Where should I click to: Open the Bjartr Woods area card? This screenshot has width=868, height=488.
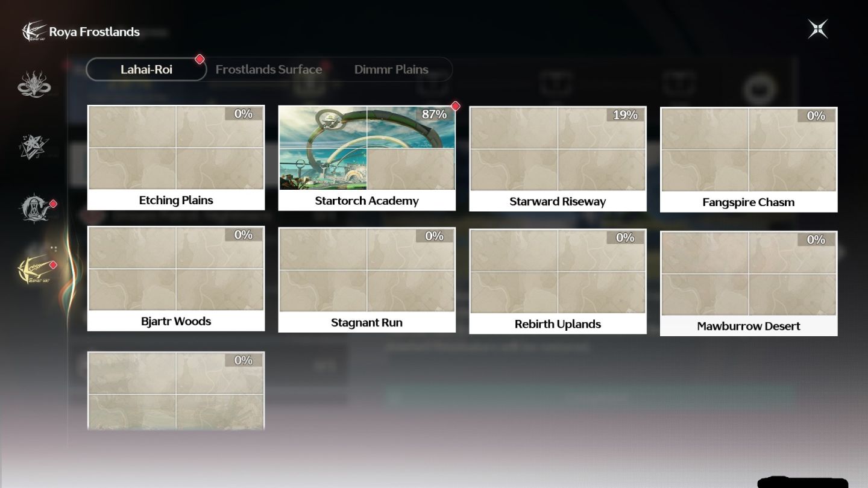pyautogui.click(x=176, y=279)
